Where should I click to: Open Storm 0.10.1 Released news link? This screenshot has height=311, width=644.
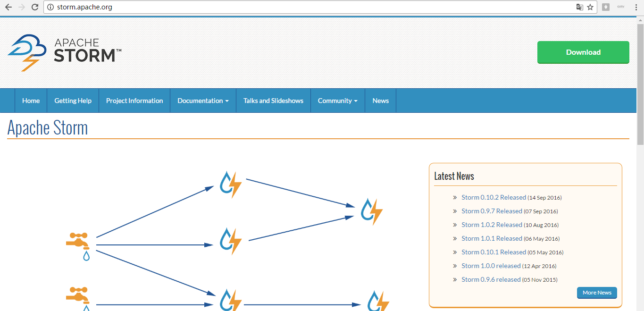point(493,252)
